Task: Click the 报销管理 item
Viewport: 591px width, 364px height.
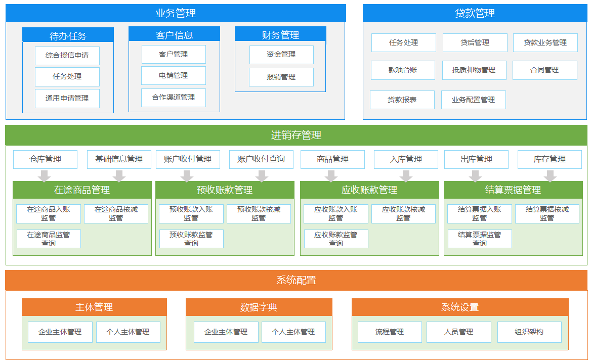Action: point(281,77)
